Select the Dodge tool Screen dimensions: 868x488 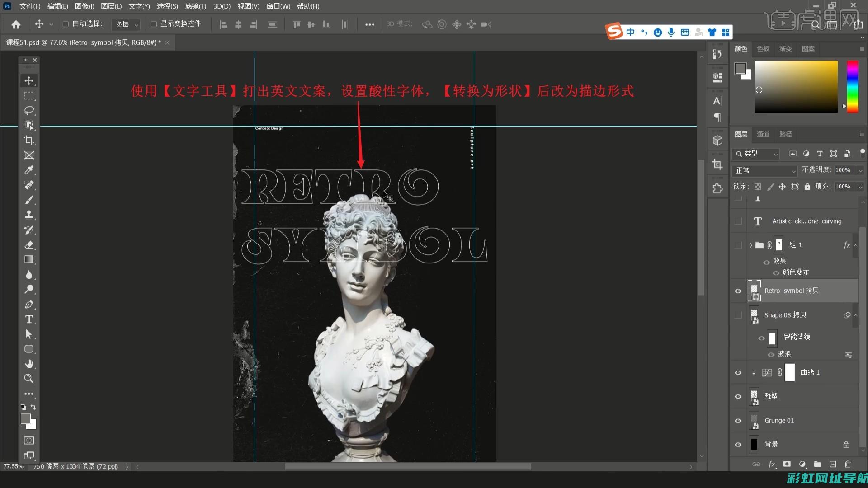[29, 290]
